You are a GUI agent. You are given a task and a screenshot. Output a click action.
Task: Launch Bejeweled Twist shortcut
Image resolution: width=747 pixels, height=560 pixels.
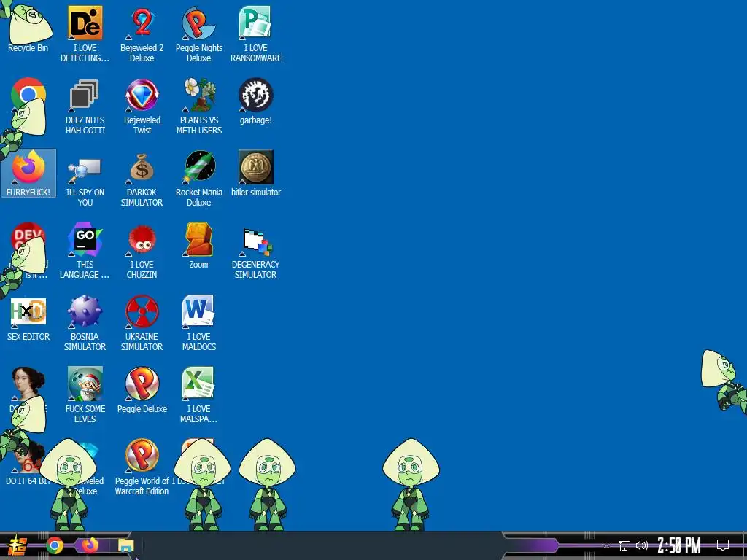tap(142, 106)
